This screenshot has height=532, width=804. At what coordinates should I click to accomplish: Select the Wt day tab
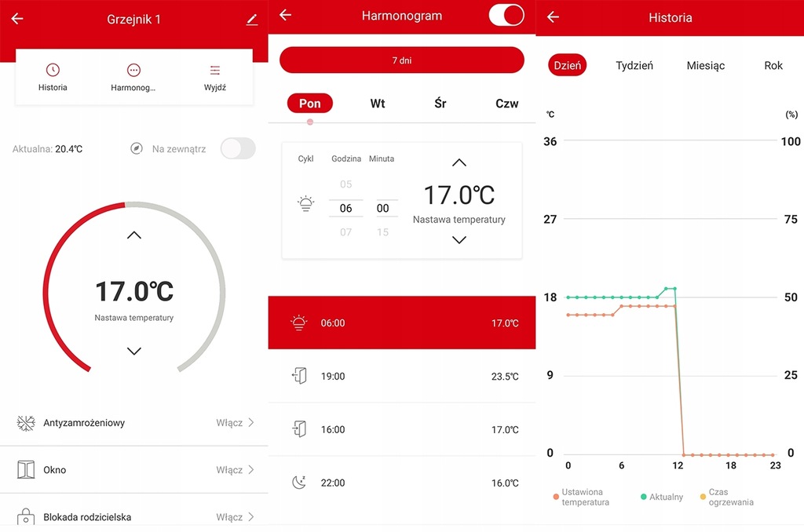(x=378, y=104)
